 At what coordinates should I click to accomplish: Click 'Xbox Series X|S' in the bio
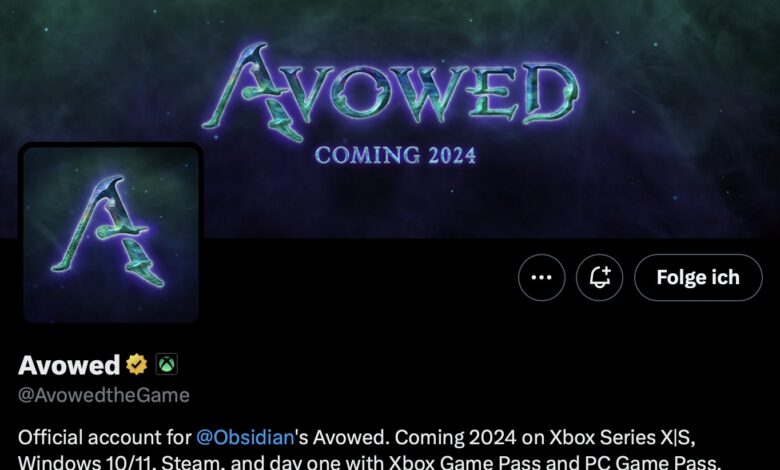pos(622,438)
